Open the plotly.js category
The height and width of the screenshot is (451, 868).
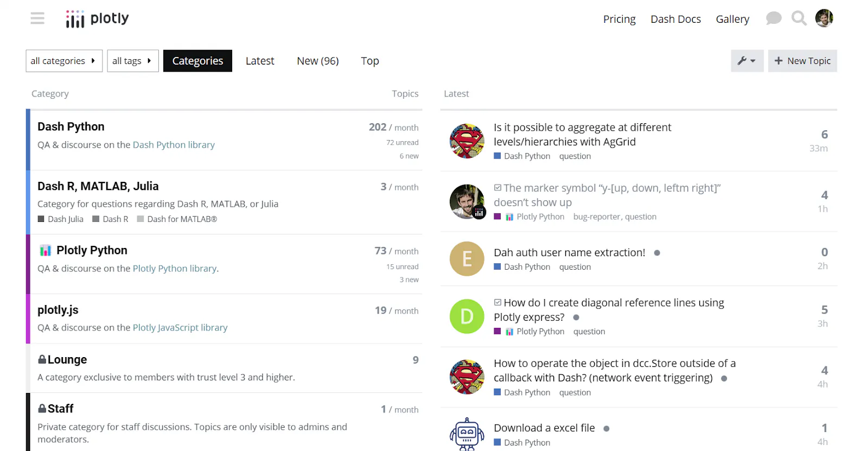pos(58,310)
